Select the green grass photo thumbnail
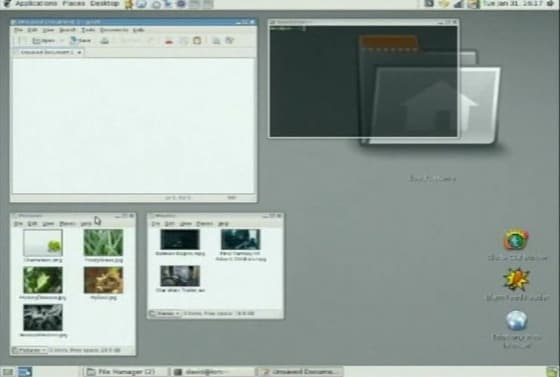This screenshot has height=377, width=560. [103, 243]
